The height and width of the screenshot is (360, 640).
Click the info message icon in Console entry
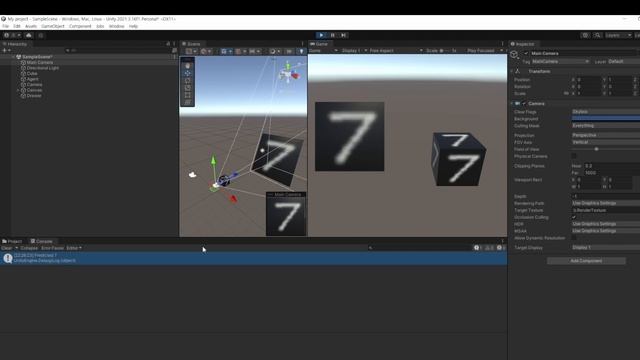point(7,258)
